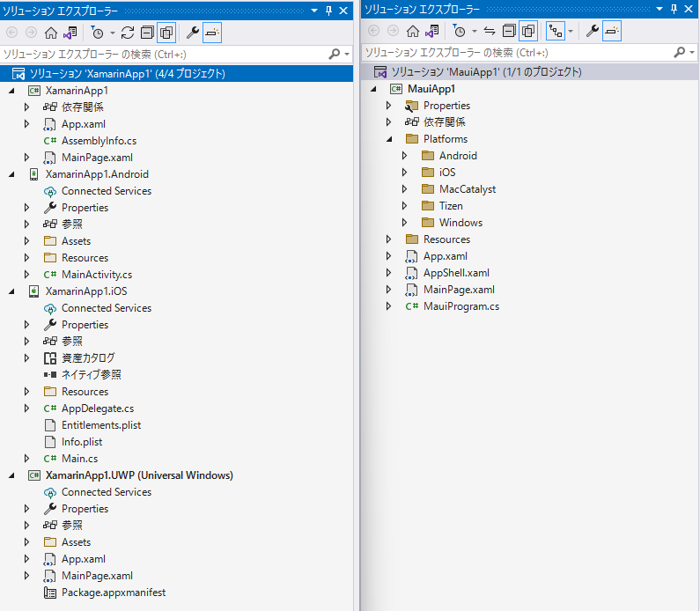700x611 pixels.
Task: Collapse all icon in left explorer toolbar
Action: (x=147, y=33)
